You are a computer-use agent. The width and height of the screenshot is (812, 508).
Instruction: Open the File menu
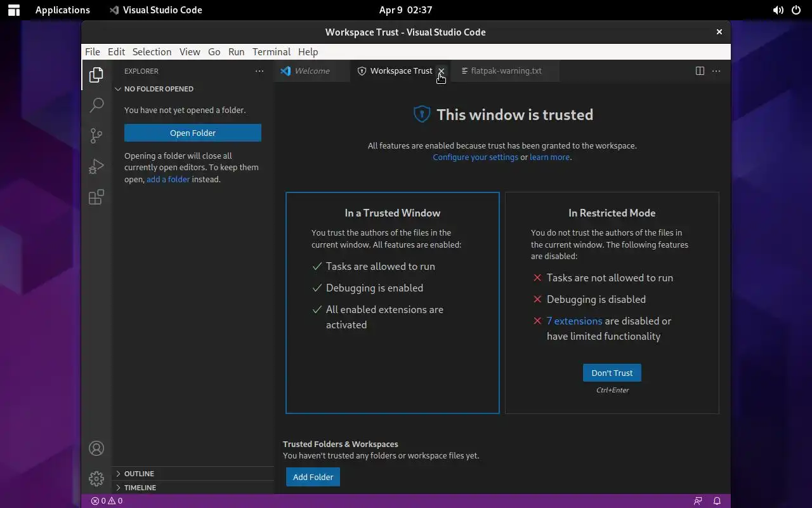point(93,52)
